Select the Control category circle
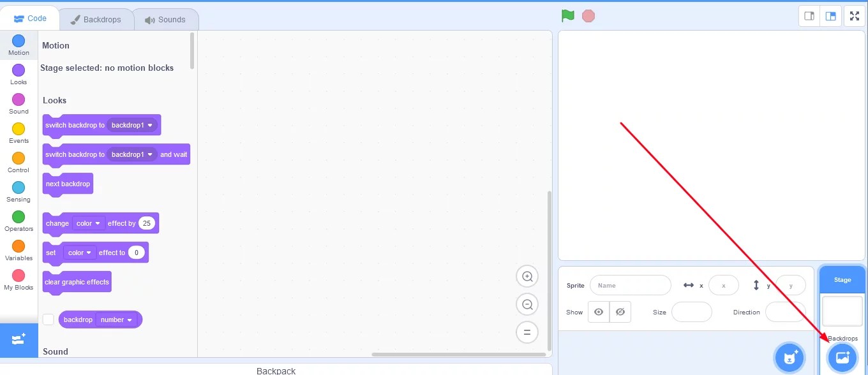 [x=19, y=158]
